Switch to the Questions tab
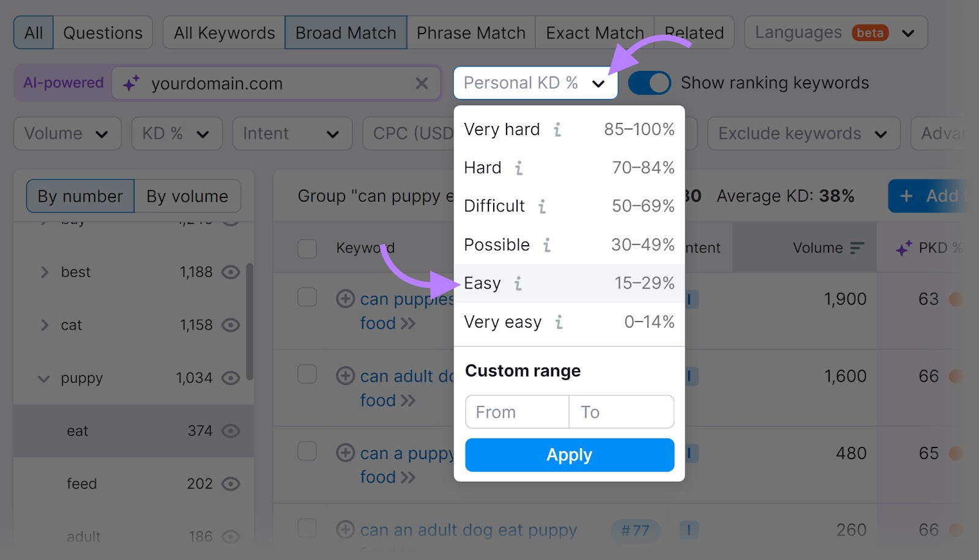This screenshot has height=560, width=979. [103, 32]
